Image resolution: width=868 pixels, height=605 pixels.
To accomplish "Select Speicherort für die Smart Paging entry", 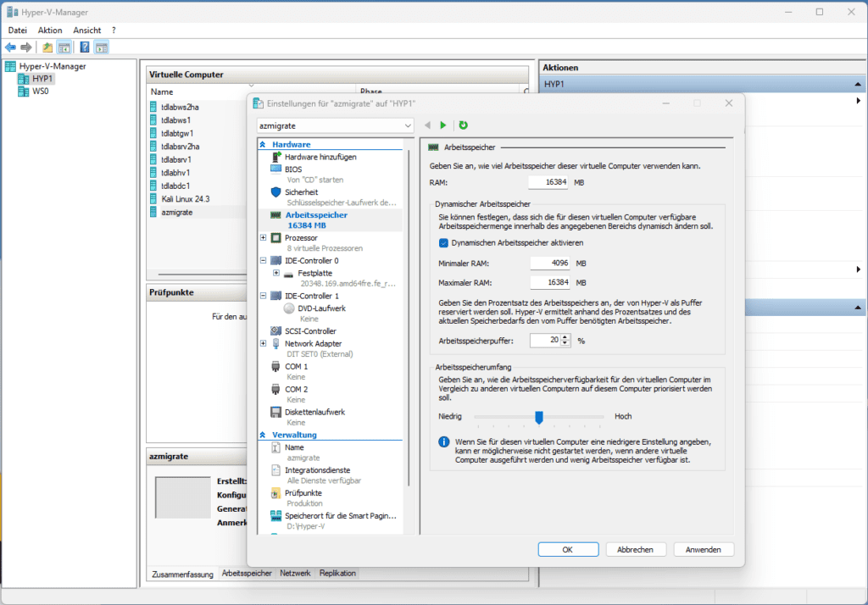I will coord(341,515).
